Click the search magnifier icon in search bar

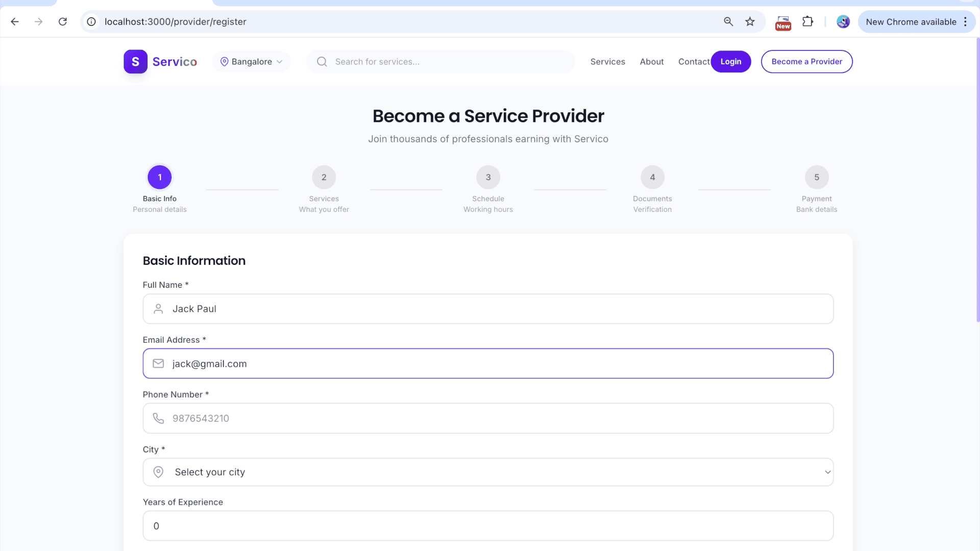pos(322,62)
